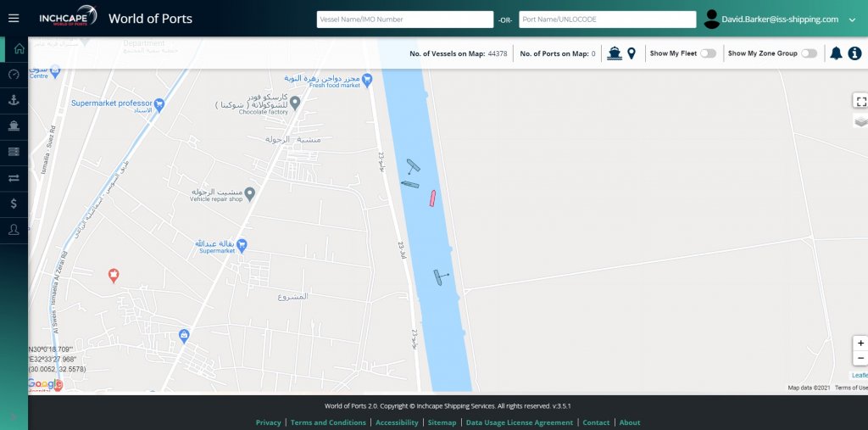Open the Privacy link

tap(269, 422)
